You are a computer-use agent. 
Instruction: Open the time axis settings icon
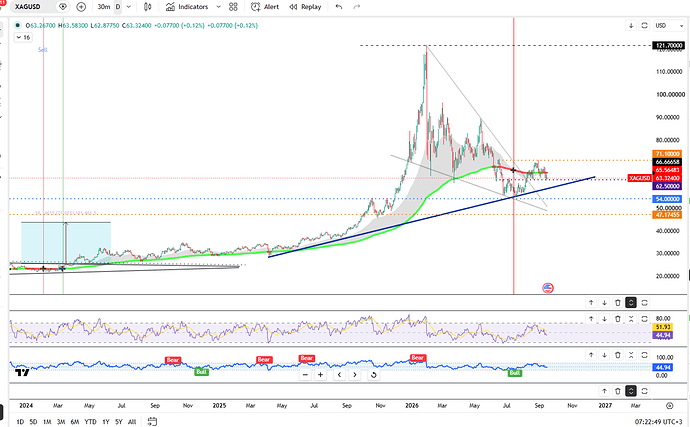coord(669,405)
